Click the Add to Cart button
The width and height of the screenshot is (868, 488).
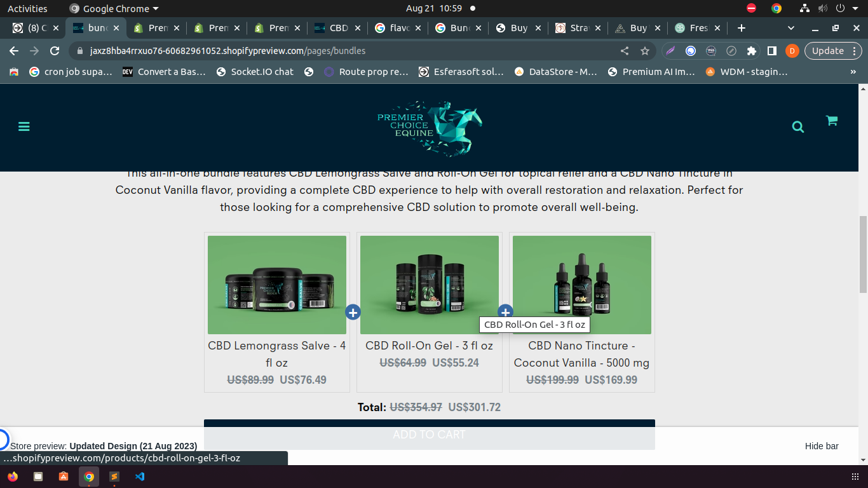429,435
